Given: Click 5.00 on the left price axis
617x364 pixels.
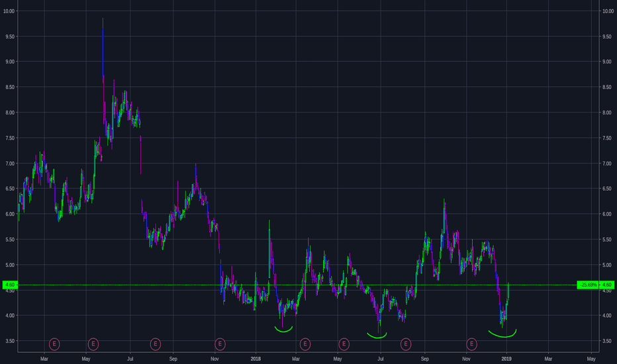Looking at the screenshot, I should coord(10,265).
